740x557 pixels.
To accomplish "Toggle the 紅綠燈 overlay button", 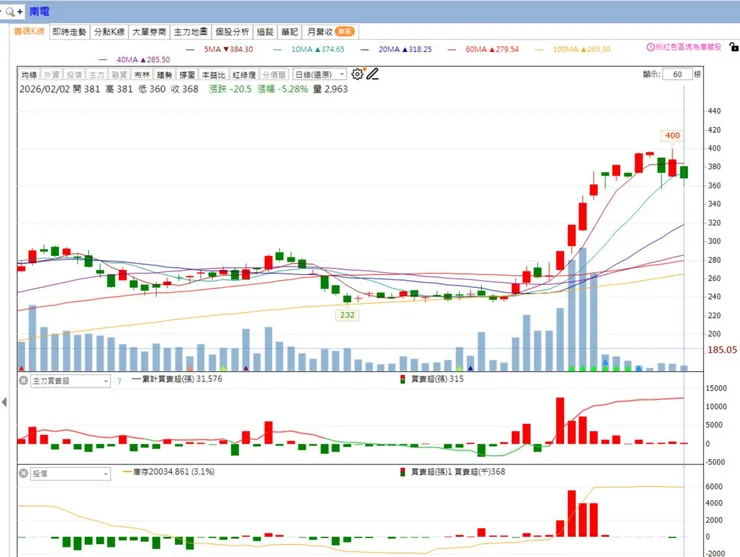I will pyautogui.click(x=244, y=75).
